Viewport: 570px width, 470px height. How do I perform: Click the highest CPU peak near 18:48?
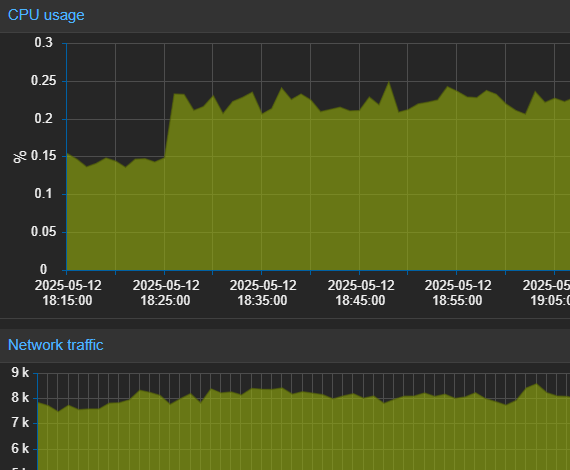(389, 83)
